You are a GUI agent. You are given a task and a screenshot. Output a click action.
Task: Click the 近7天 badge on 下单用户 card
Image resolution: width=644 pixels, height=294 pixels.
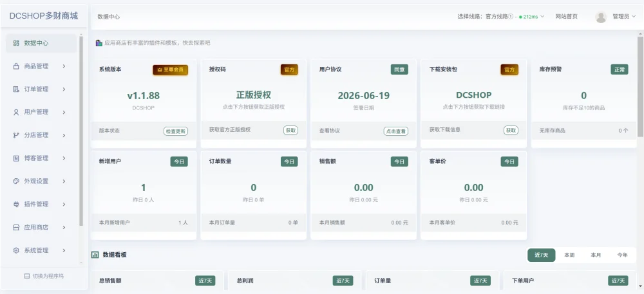[618, 281]
